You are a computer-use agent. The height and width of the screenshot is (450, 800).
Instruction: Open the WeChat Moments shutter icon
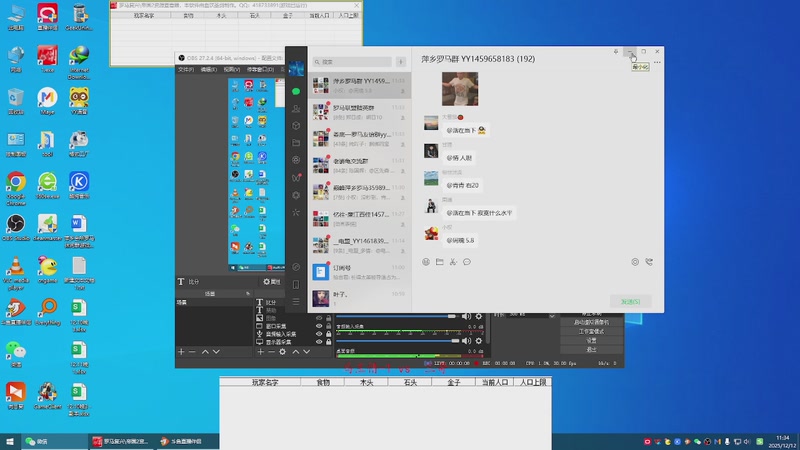296,160
